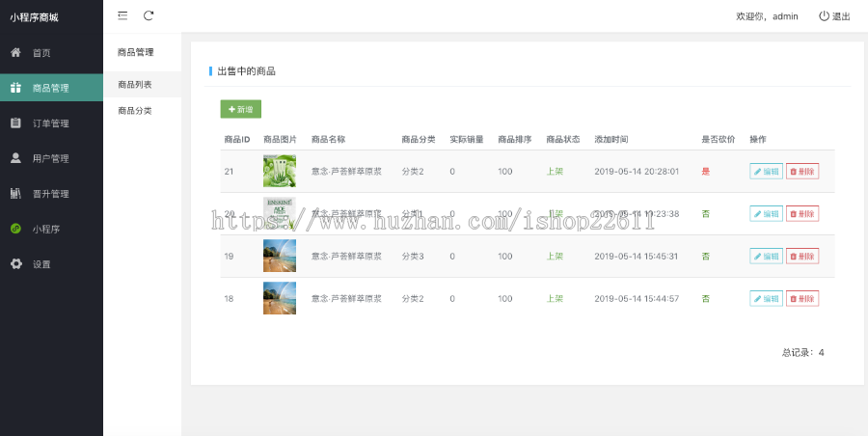This screenshot has height=436, width=868.
Task: Click the power icon to log out
Action: tap(824, 16)
